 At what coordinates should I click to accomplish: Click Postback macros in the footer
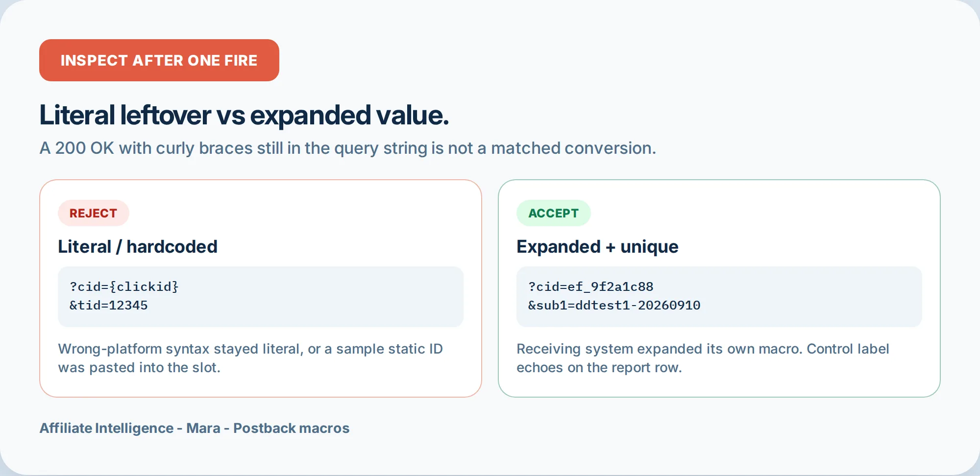[291, 428]
